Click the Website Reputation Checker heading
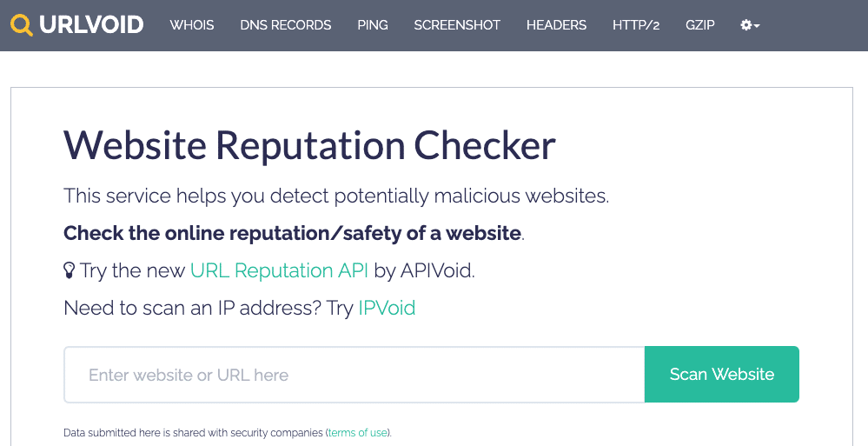 [x=309, y=146]
